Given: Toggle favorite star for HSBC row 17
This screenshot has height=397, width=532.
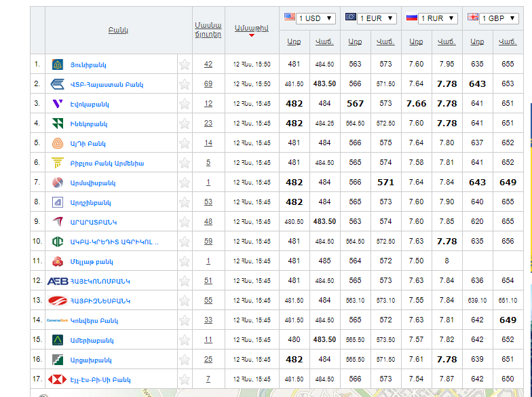Looking at the screenshot, I should (185, 379).
